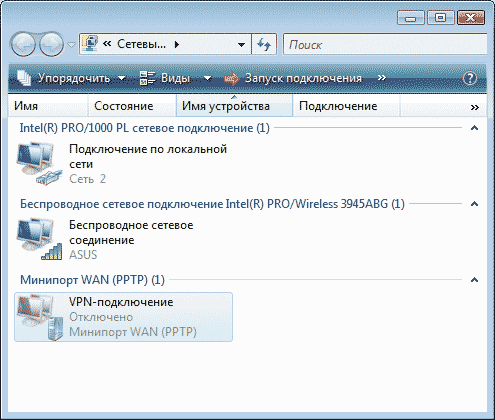Show more toolbar commands chevron

tap(382, 78)
